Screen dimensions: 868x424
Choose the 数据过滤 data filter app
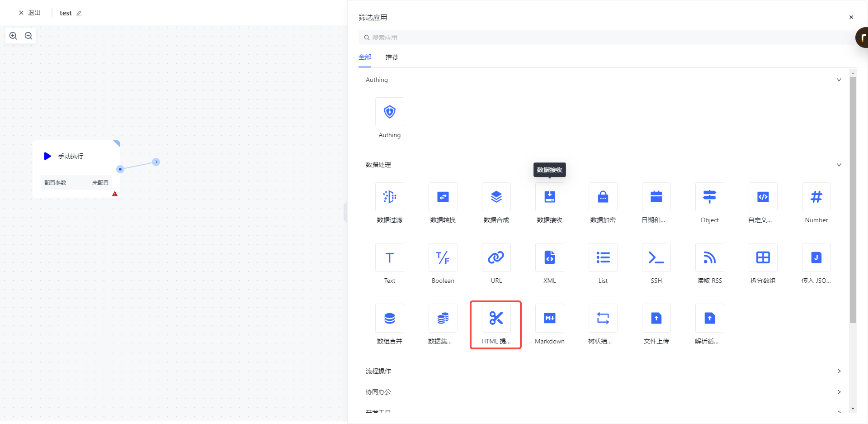coord(389,197)
